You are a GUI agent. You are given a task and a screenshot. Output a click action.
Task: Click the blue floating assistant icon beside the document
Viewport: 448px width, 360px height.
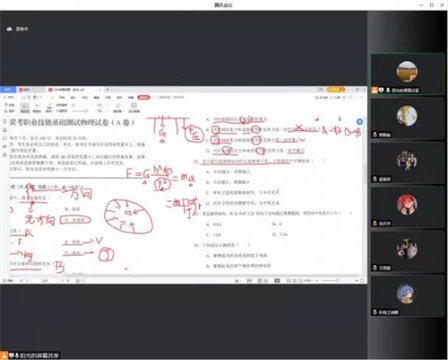359,122
